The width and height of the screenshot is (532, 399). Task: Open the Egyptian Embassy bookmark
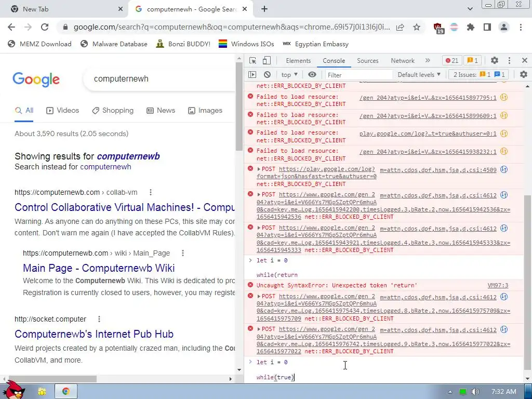(x=315, y=44)
